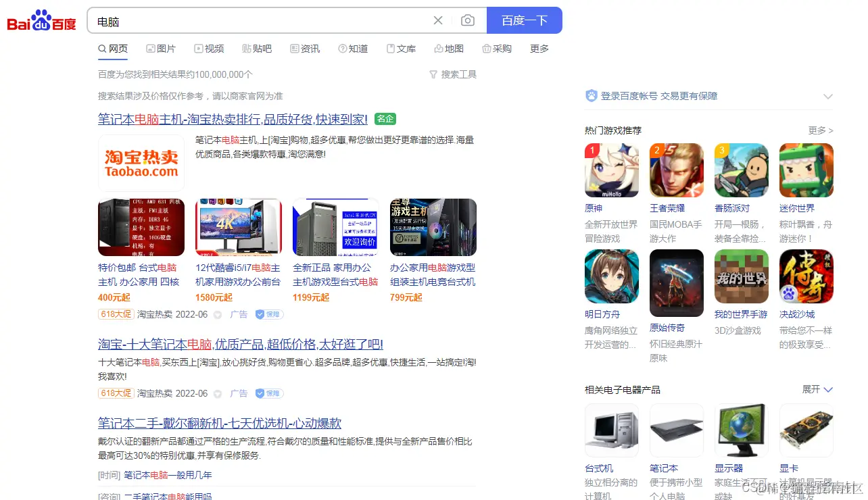Open 搜索工具 filter tools
This screenshot has height=500, width=868.
click(453, 74)
